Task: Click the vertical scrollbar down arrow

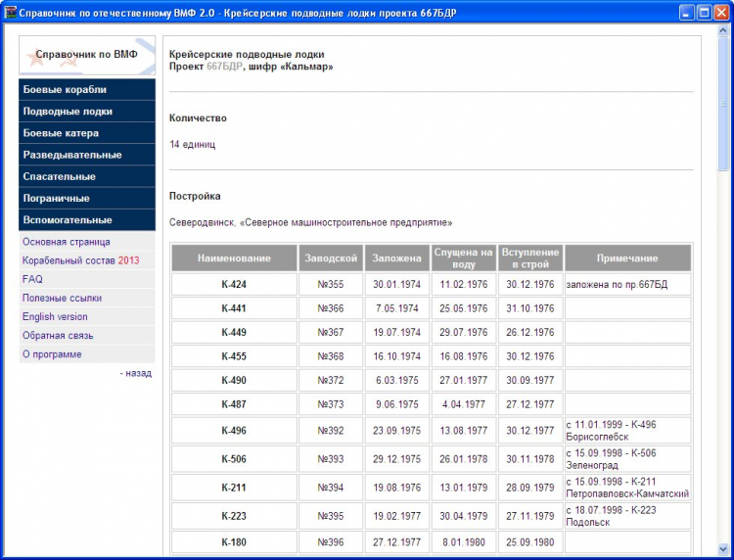Action: [724, 550]
